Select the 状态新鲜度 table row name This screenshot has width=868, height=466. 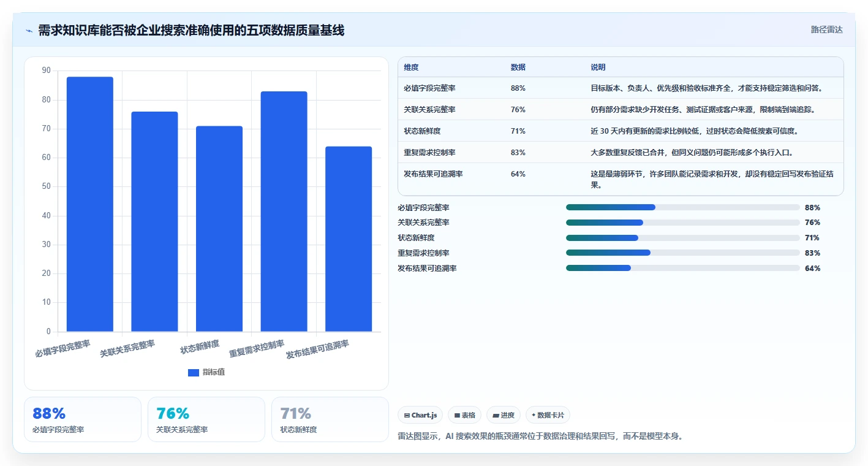pyautogui.click(x=422, y=131)
